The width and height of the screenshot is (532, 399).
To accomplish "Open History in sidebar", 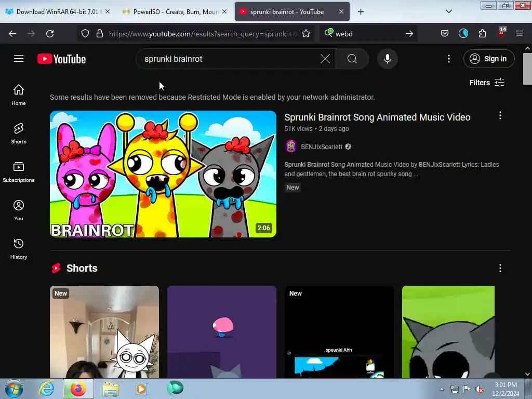I will pos(19,249).
